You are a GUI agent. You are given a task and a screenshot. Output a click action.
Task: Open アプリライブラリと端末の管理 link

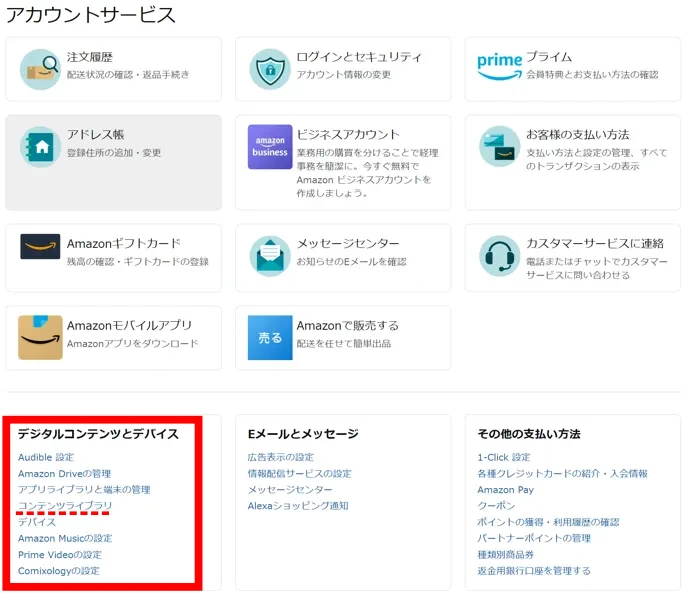[84, 489]
